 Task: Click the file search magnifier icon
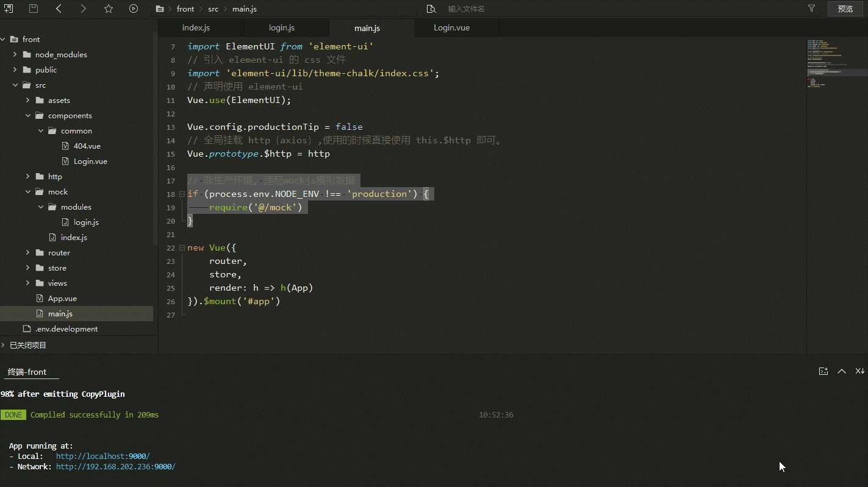tap(431, 9)
